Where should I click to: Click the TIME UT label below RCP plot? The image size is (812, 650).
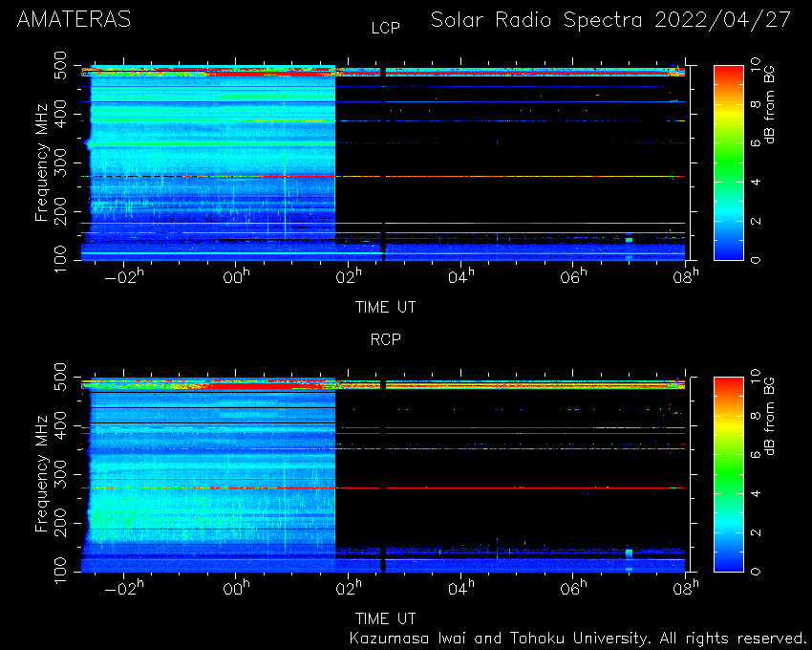386,618
